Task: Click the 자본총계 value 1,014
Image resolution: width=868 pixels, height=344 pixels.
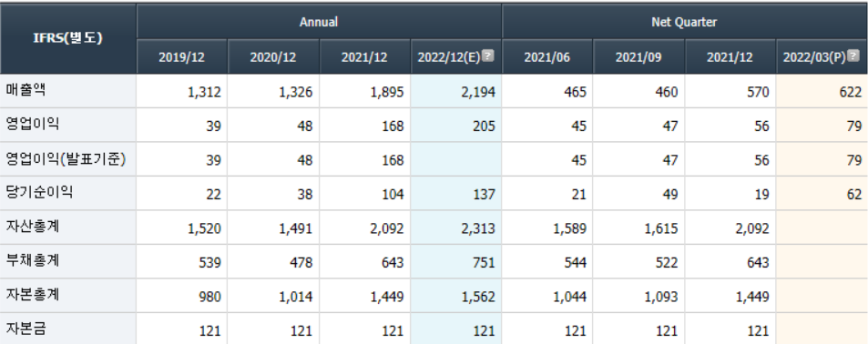Action: (x=296, y=297)
